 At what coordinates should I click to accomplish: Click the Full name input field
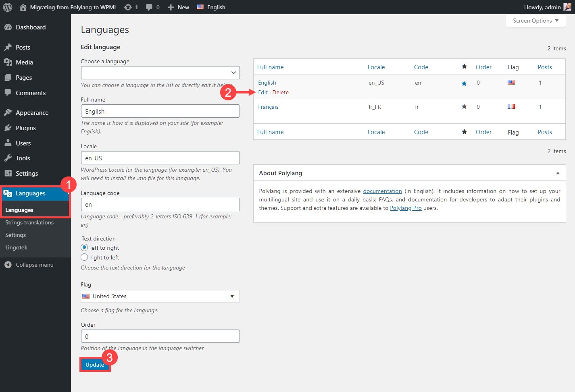coord(160,111)
